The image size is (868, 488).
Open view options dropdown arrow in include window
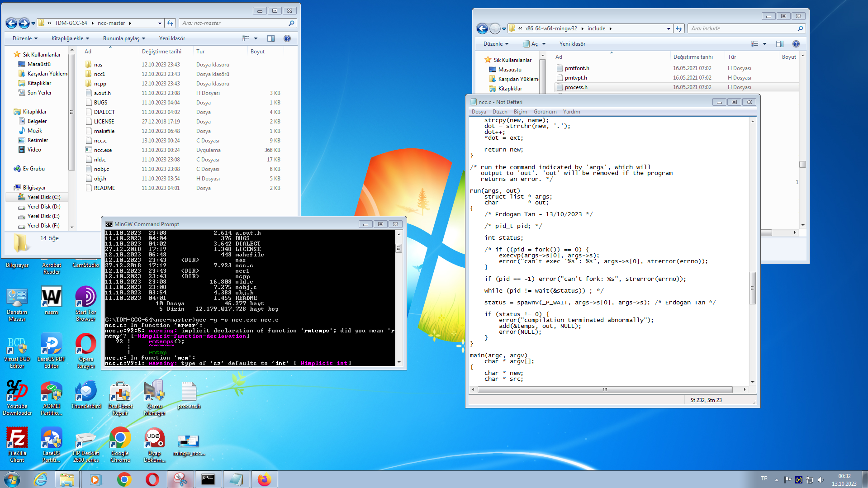point(764,44)
